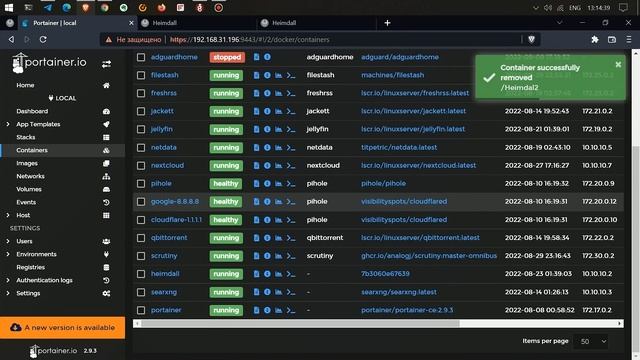Expand the Environments sidebar section

point(8,254)
